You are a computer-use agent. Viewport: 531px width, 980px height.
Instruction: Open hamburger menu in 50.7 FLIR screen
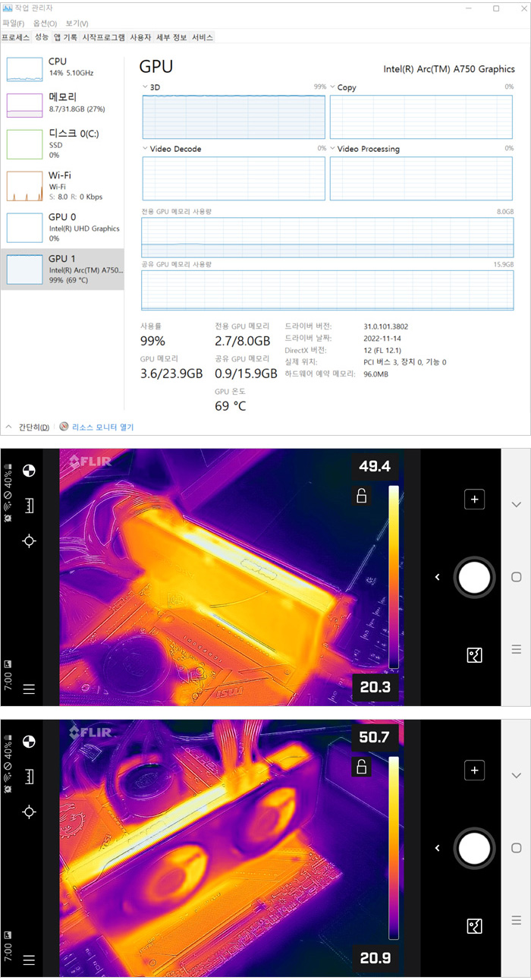(x=29, y=960)
